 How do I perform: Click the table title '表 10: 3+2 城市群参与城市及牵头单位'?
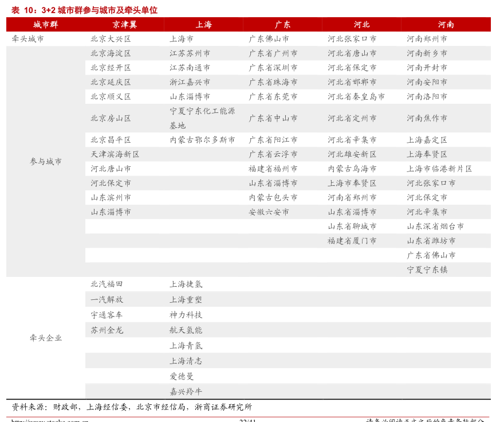85,10
